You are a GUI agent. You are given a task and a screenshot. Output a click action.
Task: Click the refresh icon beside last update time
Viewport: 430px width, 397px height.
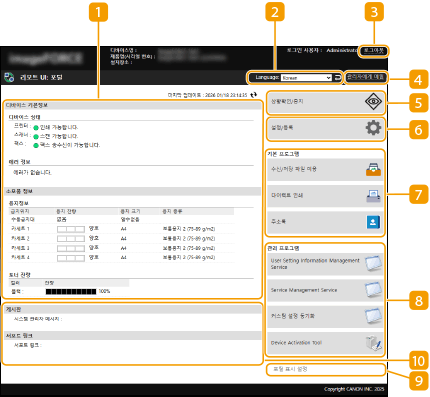254,95
